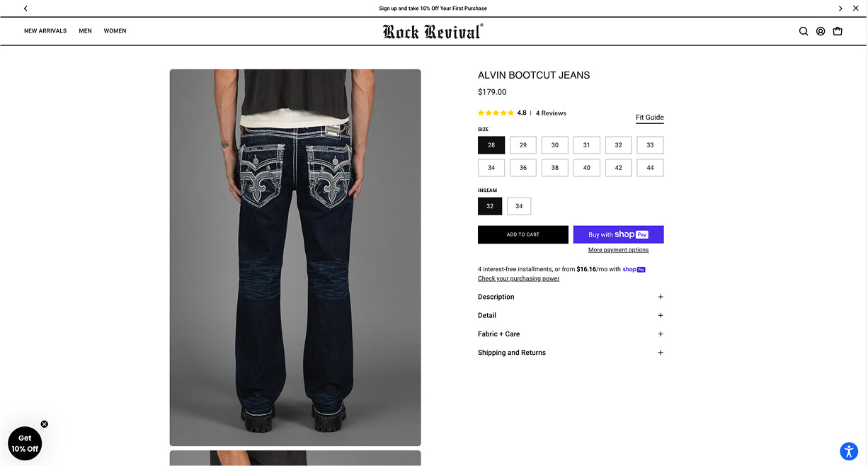Screen dimensions: 868x466
Task: Select size 36
Action: [523, 168]
